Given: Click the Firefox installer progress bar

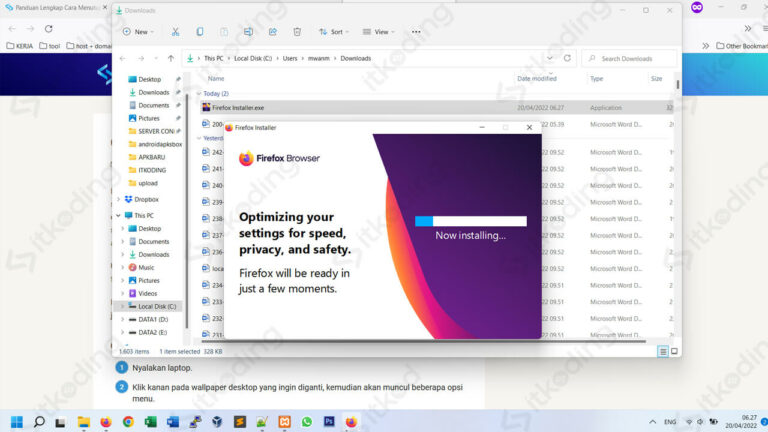Looking at the screenshot, I should pyautogui.click(x=471, y=221).
